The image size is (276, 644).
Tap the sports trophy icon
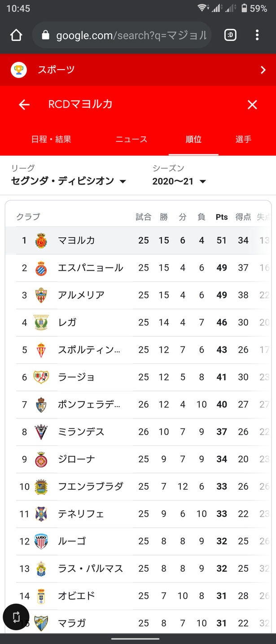click(19, 70)
